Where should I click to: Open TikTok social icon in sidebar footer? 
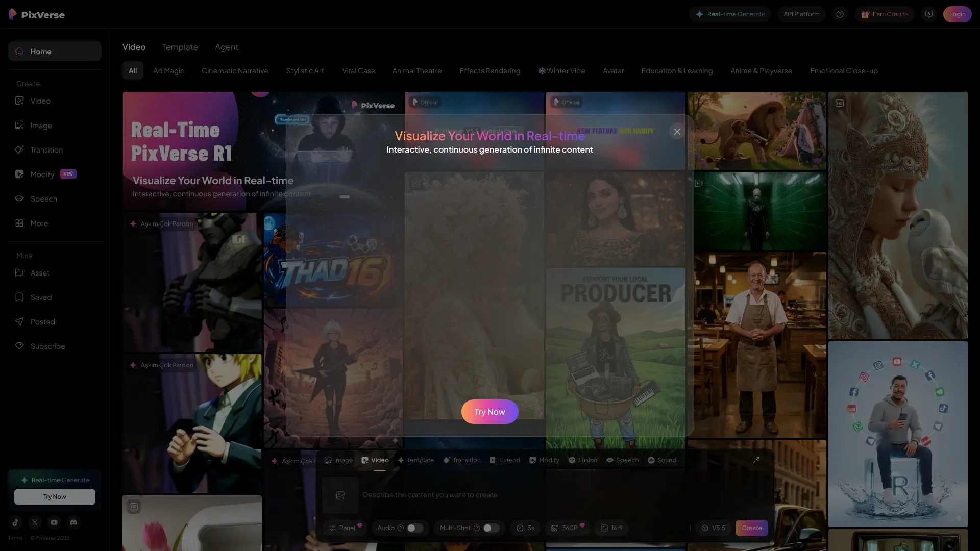coord(15,522)
